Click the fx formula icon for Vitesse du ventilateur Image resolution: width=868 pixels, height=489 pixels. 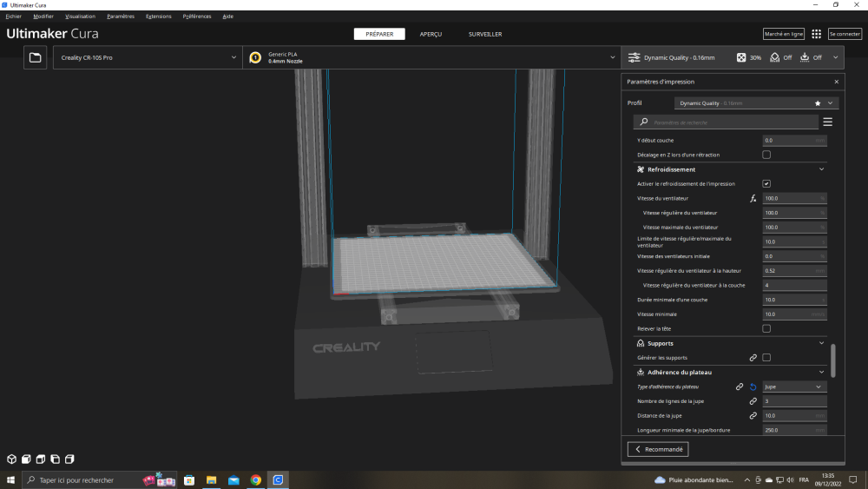(753, 198)
